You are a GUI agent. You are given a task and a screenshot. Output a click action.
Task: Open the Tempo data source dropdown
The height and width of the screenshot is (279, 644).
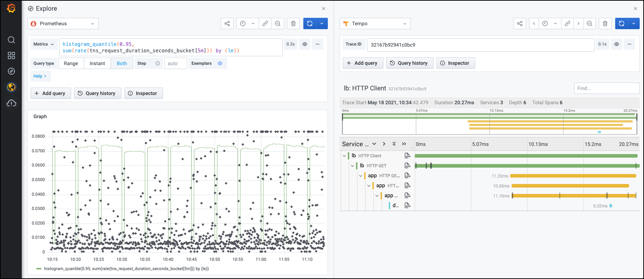click(x=375, y=23)
